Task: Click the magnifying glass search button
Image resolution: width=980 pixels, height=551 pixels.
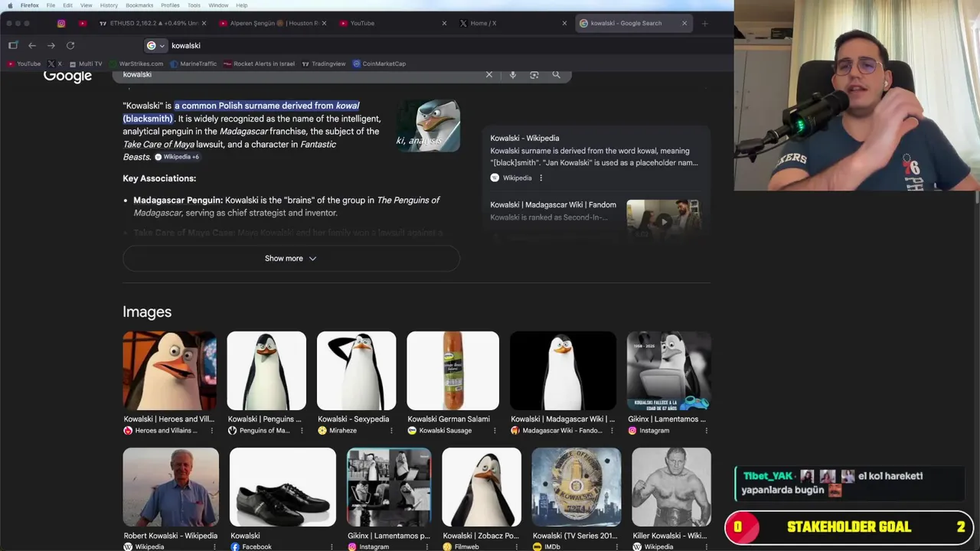Action: [x=557, y=74]
